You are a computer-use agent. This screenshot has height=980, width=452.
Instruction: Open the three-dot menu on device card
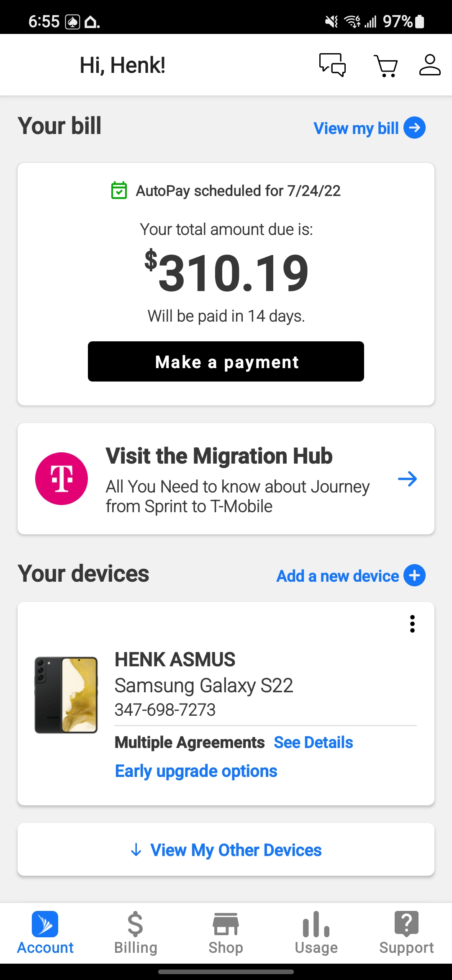412,624
